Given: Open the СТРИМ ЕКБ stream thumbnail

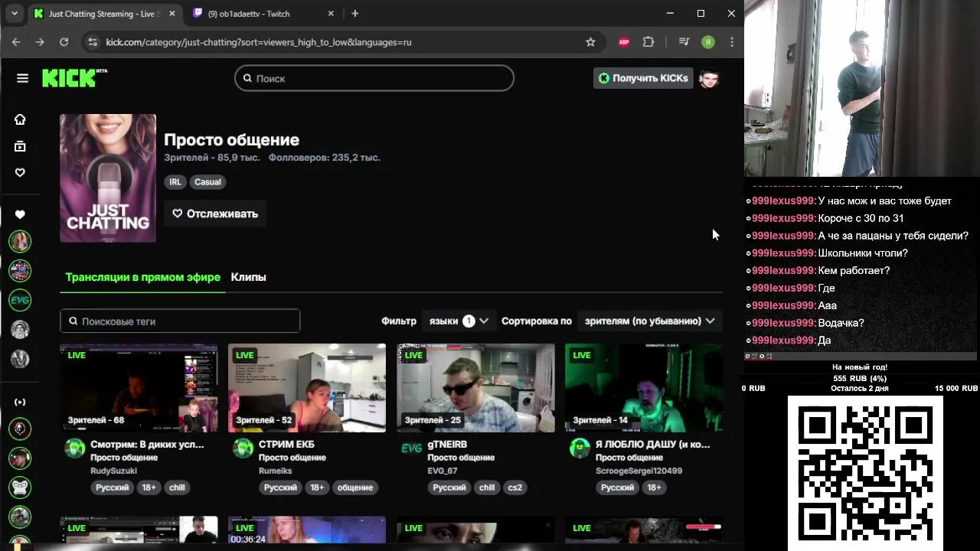Looking at the screenshot, I should pyautogui.click(x=307, y=388).
